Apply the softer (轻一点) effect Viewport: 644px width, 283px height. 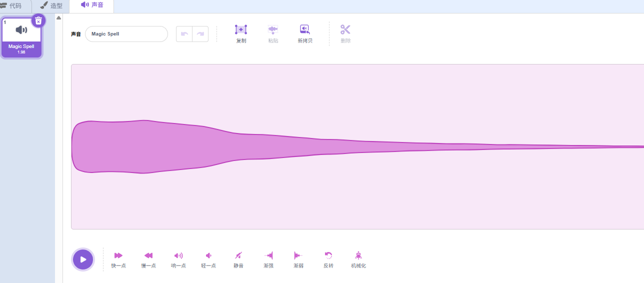click(x=208, y=256)
